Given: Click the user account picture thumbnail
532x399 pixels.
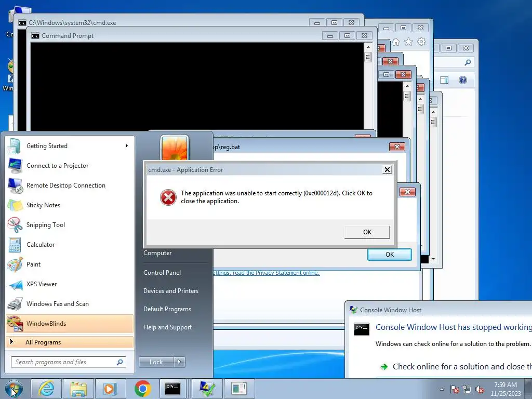Looking at the screenshot, I should pos(175,148).
